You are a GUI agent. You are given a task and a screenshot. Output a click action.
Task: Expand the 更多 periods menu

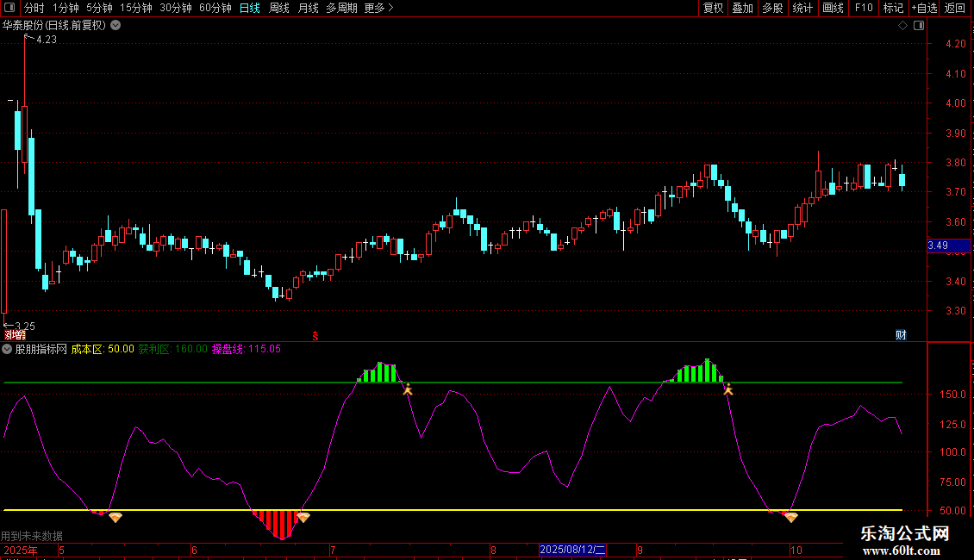[x=378, y=8]
